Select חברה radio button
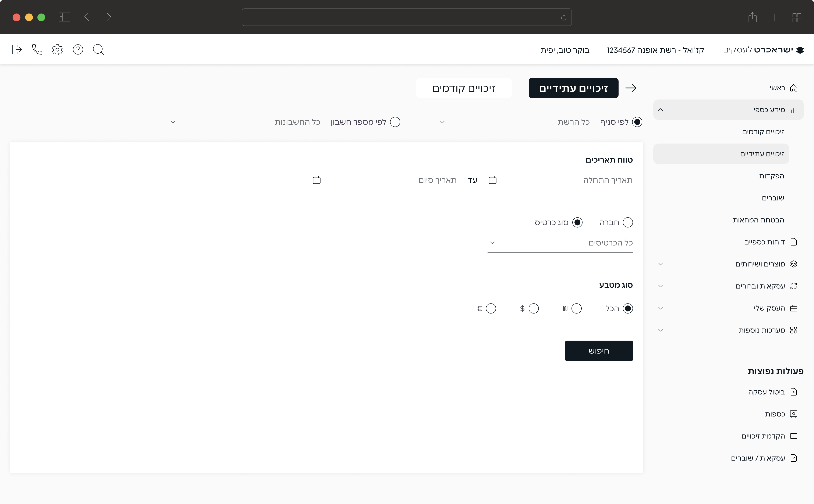 point(628,222)
